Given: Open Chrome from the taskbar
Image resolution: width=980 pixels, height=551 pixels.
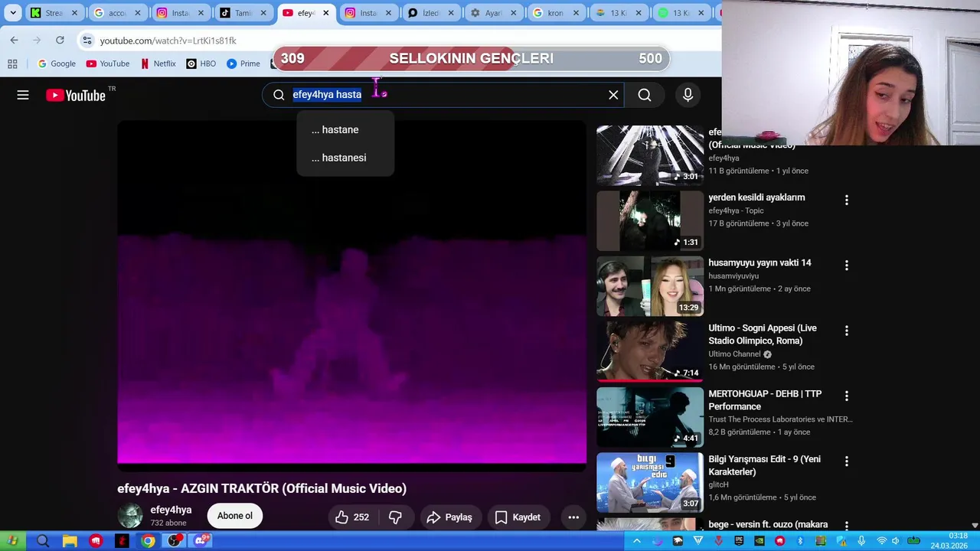Looking at the screenshot, I should [148, 541].
